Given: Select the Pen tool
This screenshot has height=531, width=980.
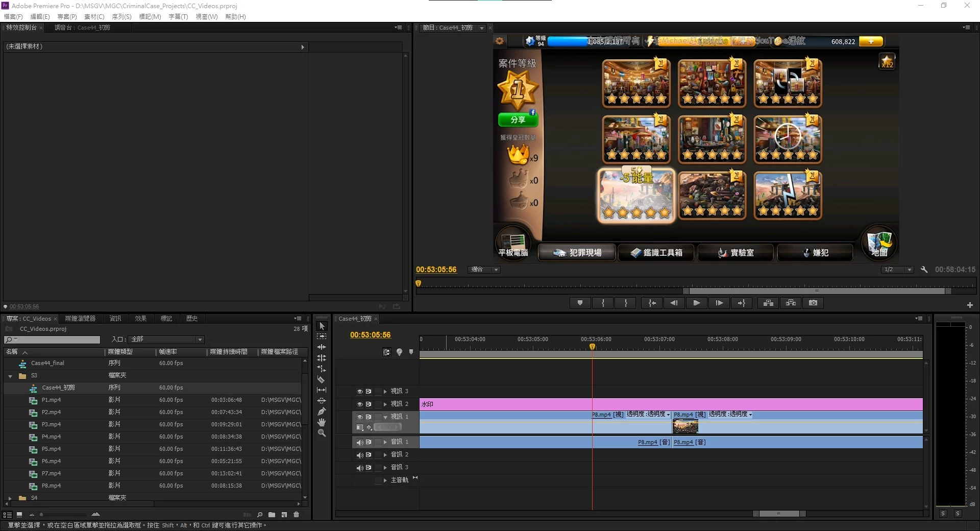Looking at the screenshot, I should coord(322,412).
